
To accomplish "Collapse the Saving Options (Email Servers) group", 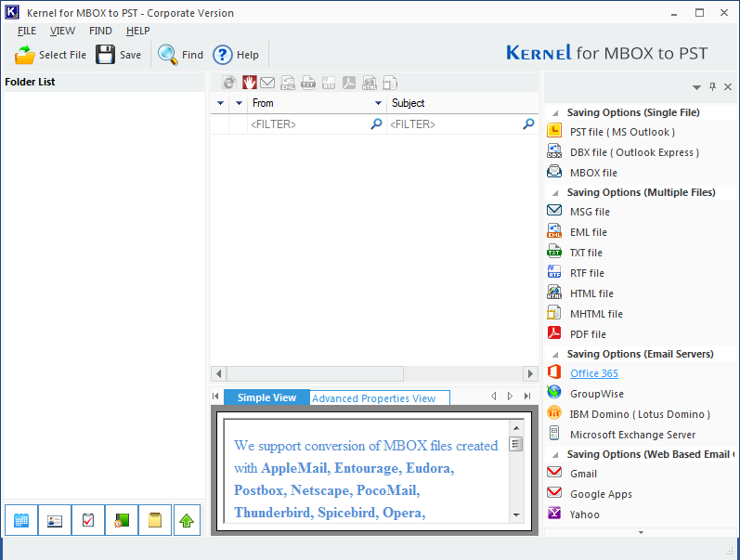I will coord(556,355).
